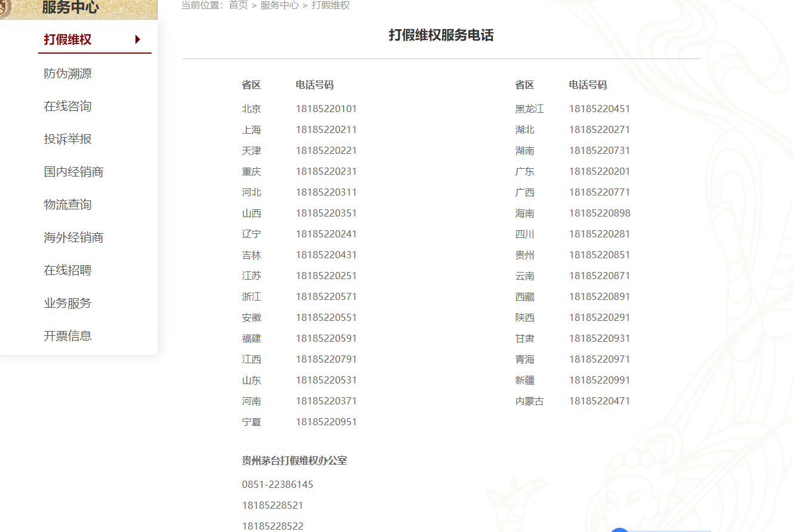
Task: Select Guangdong number 18185220201
Action: point(600,171)
